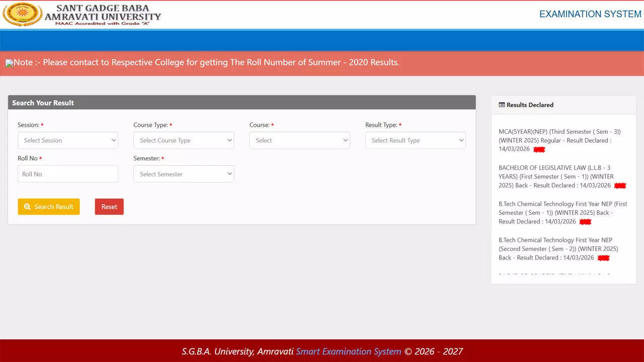Click inside the Roll No input field

pyautogui.click(x=68, y=173)
